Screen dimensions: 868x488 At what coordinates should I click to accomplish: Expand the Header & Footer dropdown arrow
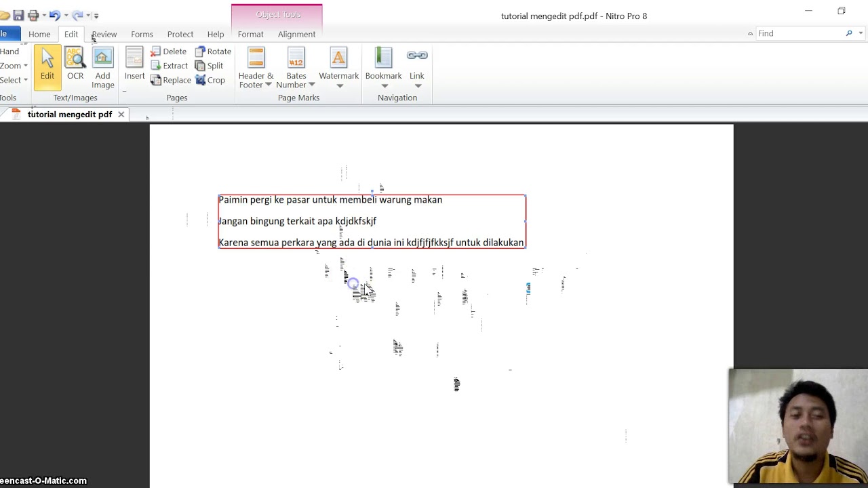[x=269, y=85]
